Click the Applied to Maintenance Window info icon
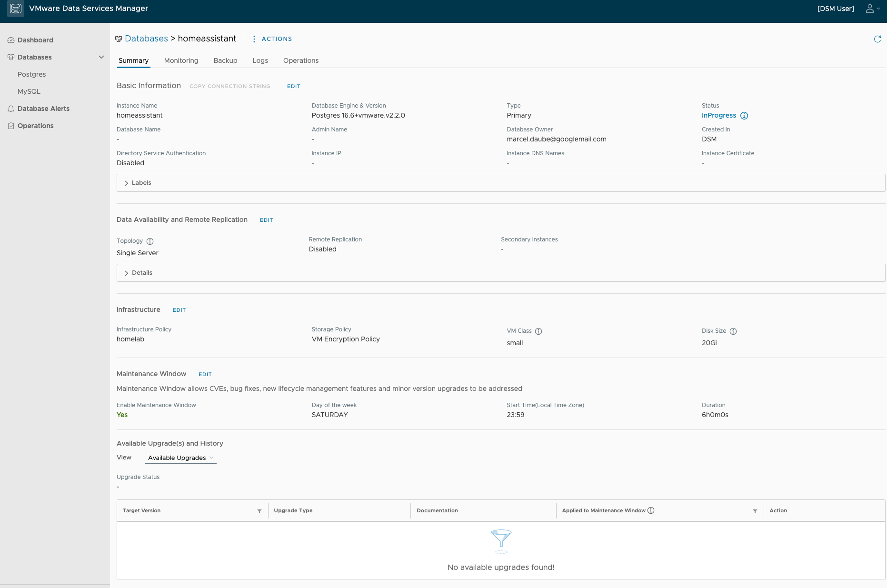Viewport: 887px width, 588px height. (x=651, y=510)
